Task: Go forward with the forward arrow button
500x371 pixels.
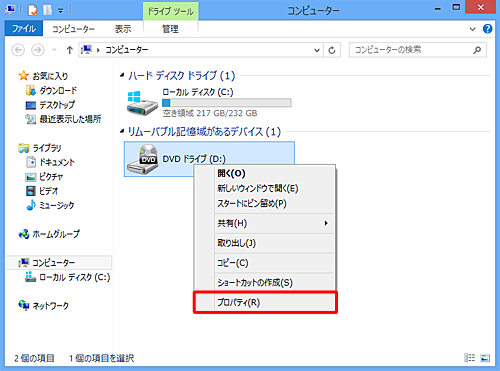Action: 38,50
